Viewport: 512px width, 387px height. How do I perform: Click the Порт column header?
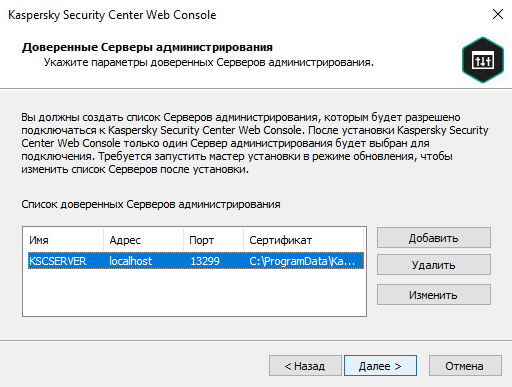213,240
